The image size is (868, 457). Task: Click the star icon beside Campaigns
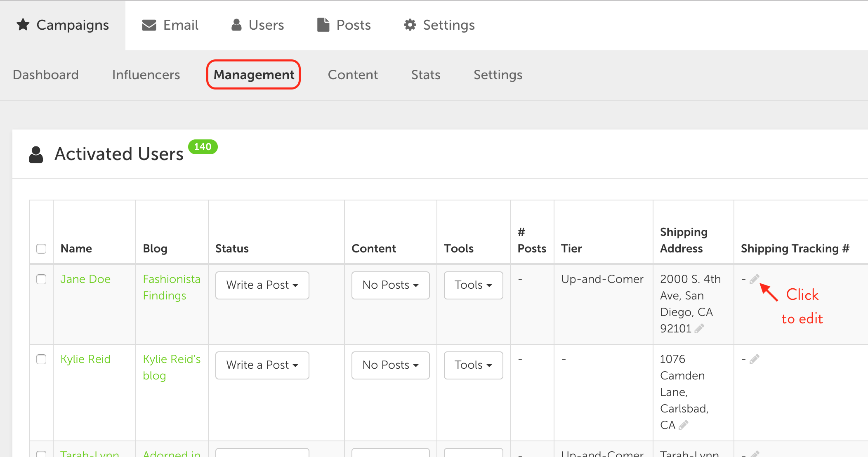[23, 25]
